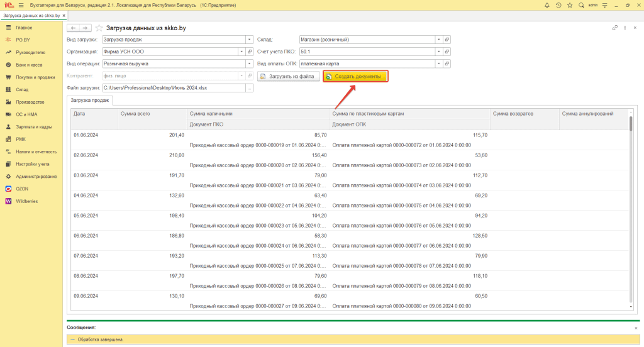Add this form to favorites with star
Viewport: 644px width, 347px height.
[99, 28]
